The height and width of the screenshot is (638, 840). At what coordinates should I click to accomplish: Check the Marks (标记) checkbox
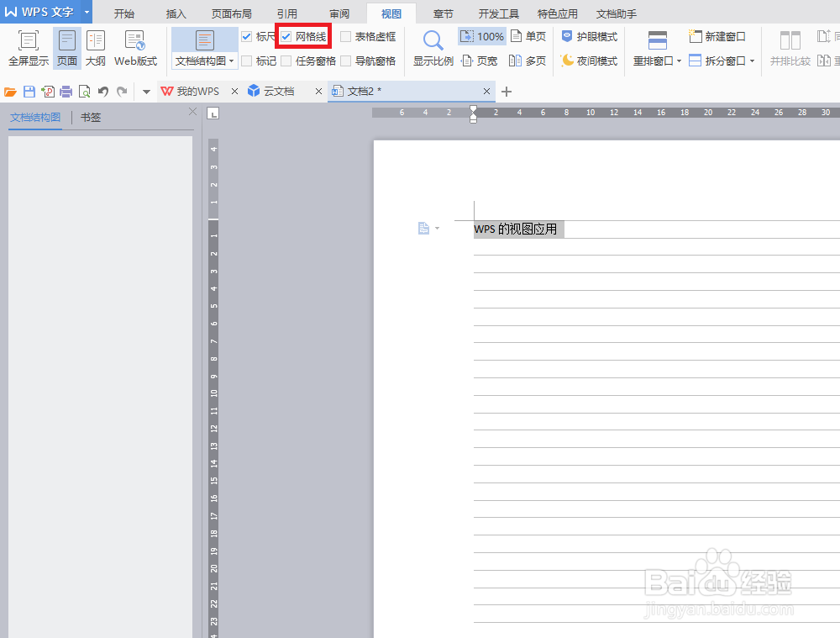point(246,61)
